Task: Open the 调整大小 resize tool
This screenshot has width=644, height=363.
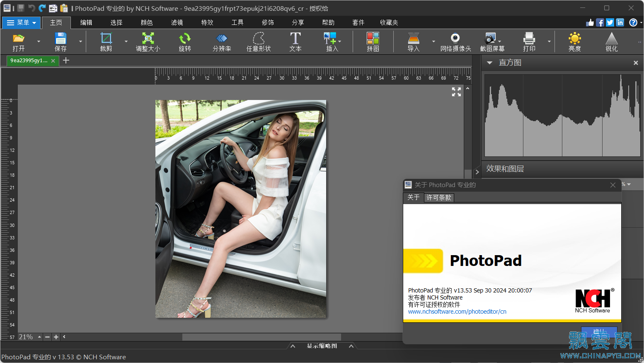Action: click(148, 42)
